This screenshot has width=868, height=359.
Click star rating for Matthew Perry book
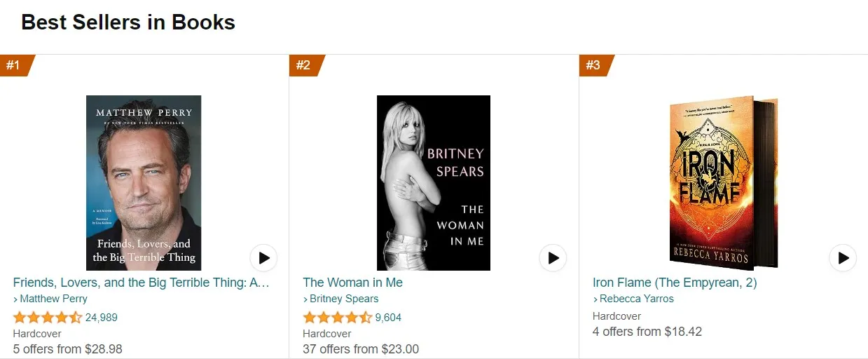48,318
